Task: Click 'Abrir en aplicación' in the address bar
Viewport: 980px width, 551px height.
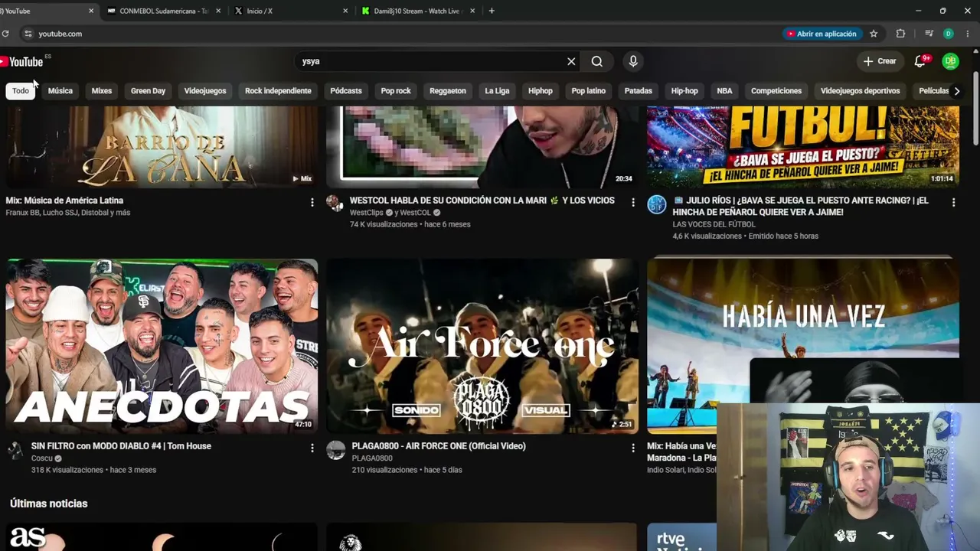Action: (821, 34)
